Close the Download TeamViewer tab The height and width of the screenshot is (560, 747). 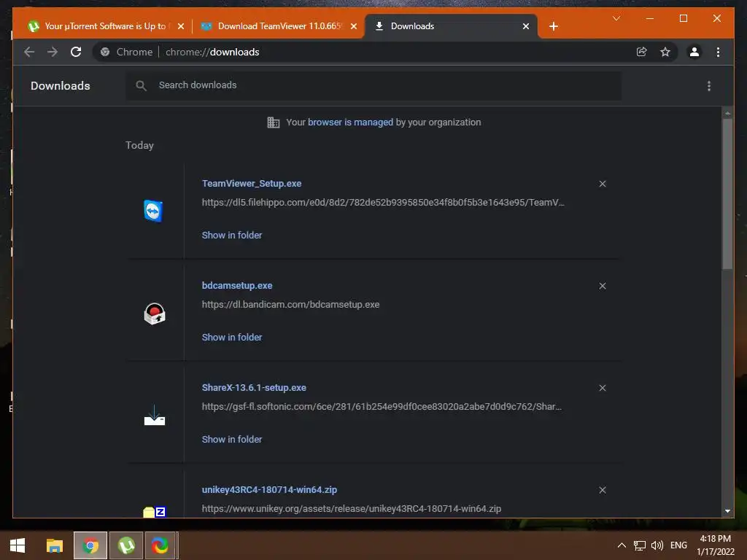point(354,26)
